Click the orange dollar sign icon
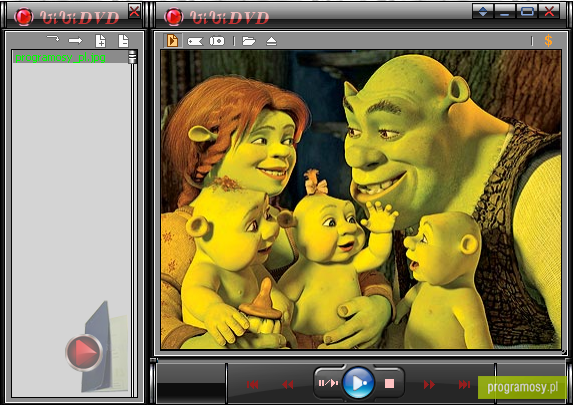This screenshot has width=573, height=405. click(548, 40)
